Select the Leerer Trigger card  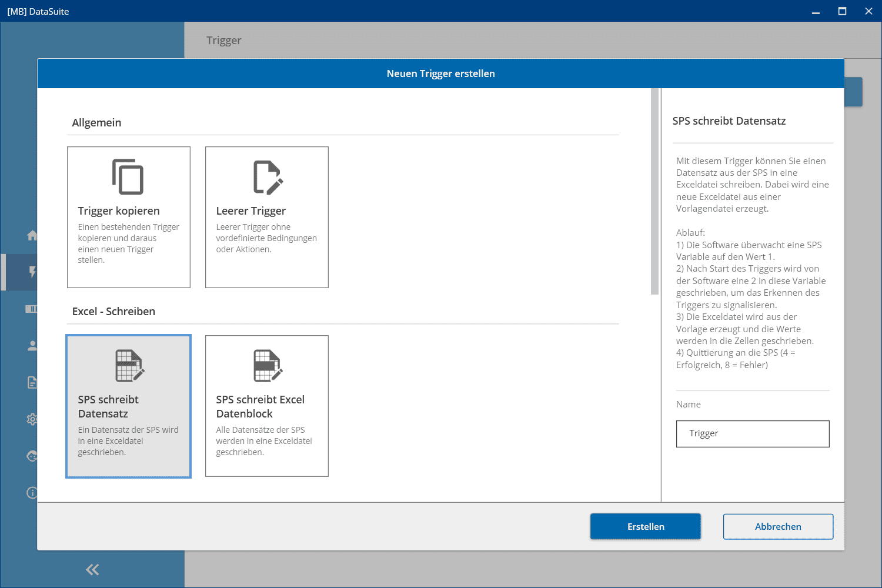pyautogui.click(x=267, y=217)
